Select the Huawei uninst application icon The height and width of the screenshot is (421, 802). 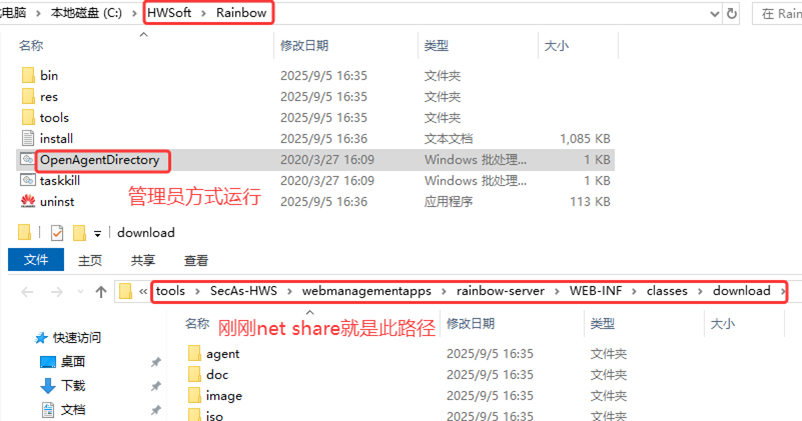(x=28, y=202)
